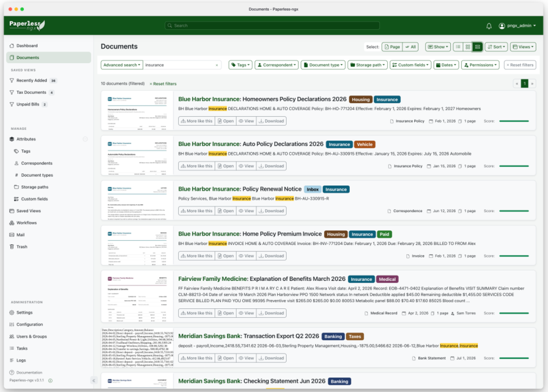The image size is (548, 392).
Task: Go to the Workflows section
Action: click(26, 223)
